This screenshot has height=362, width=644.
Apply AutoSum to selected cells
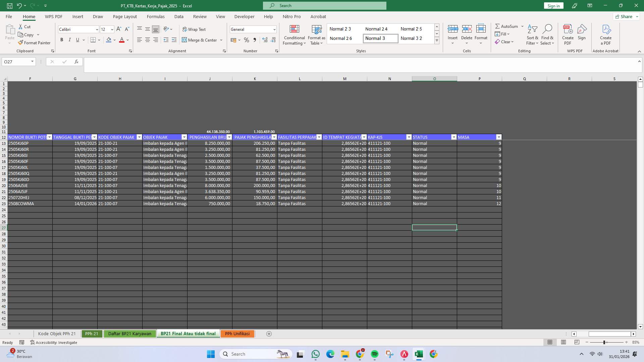coord(507,26)
